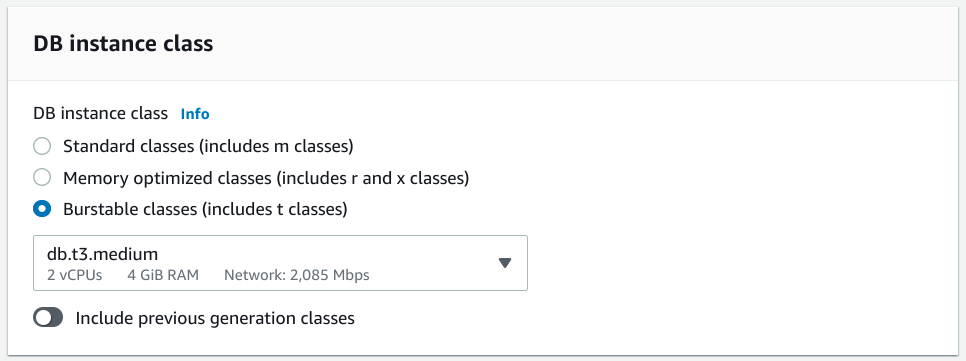Expand the db.t3.medium instance dropdown arrow

click(x=505, y=263)
